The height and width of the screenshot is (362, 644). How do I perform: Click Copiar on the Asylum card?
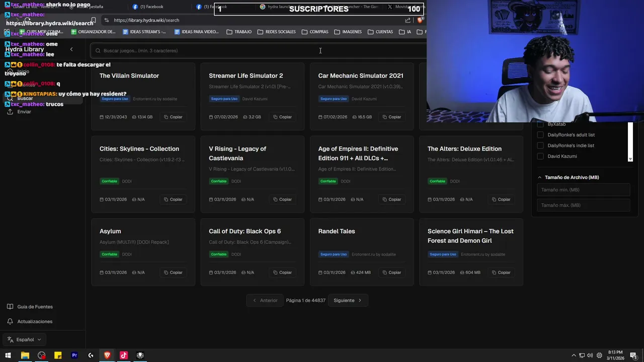[173, 273]
